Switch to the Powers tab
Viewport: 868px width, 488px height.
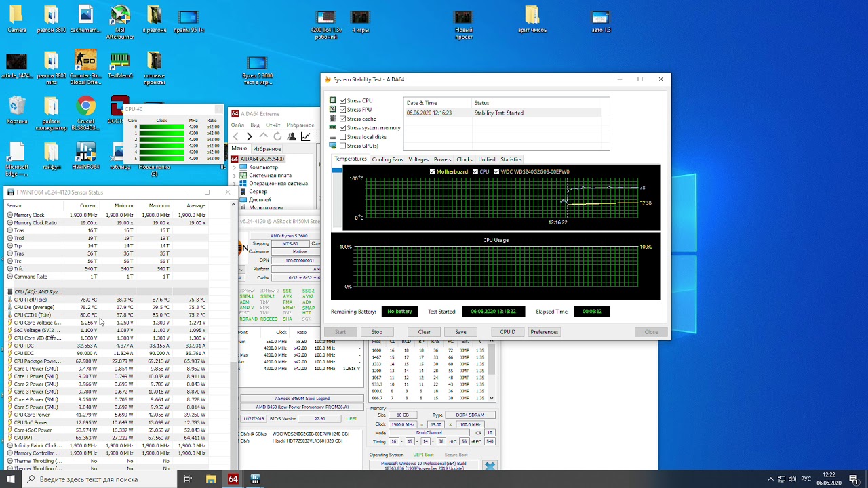click(x=443, y=159)
